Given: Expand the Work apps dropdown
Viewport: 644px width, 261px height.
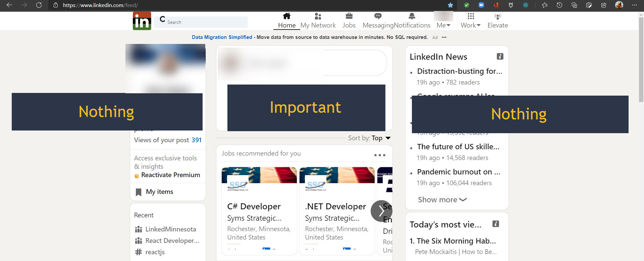Looking at the screenshot, I should point(471,21).
